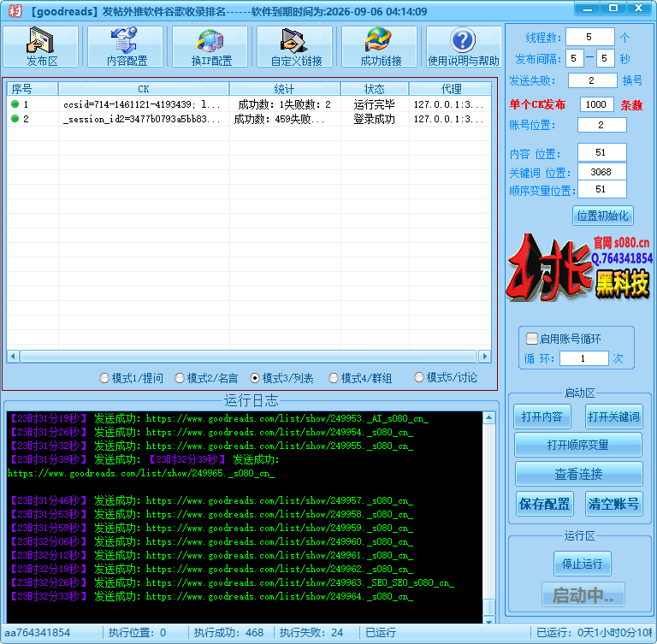657x644 pixels.
Task: Click 清空账号 button
Action: click(x=614, y=504)
